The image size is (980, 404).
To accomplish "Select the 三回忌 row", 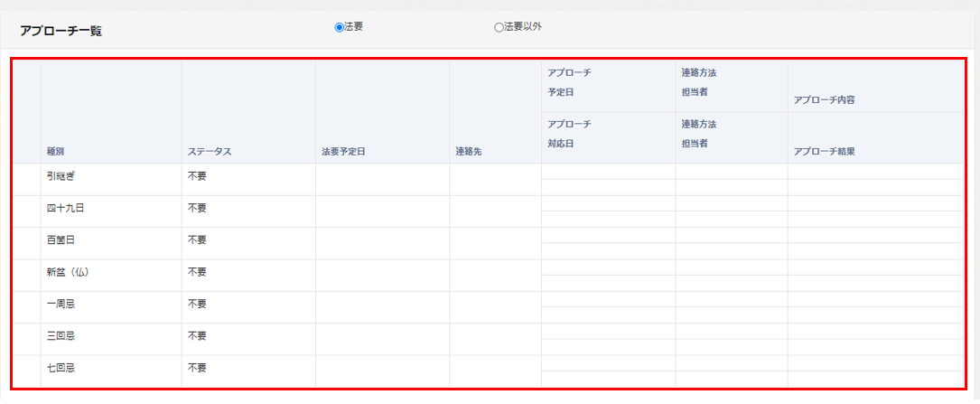I will (61, 335).
